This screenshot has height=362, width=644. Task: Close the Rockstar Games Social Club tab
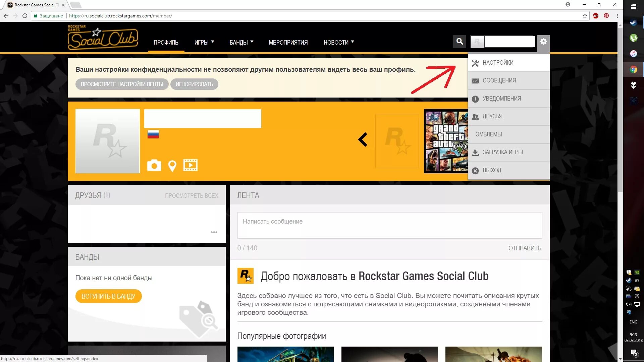pyautogui.click(x=63, y=5)
